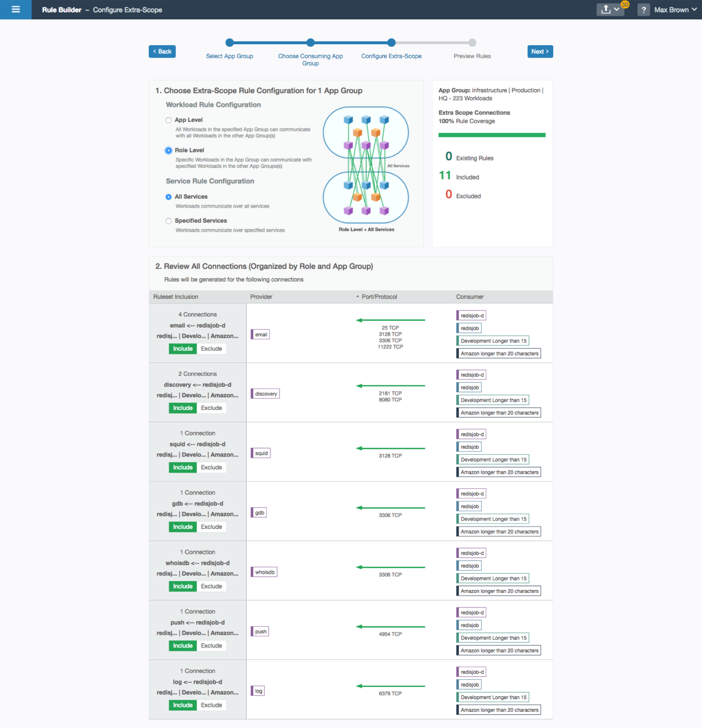The image size is (702, 728).
Task: Sort by the Port/Protocol column header
Action: pos(379,297)
